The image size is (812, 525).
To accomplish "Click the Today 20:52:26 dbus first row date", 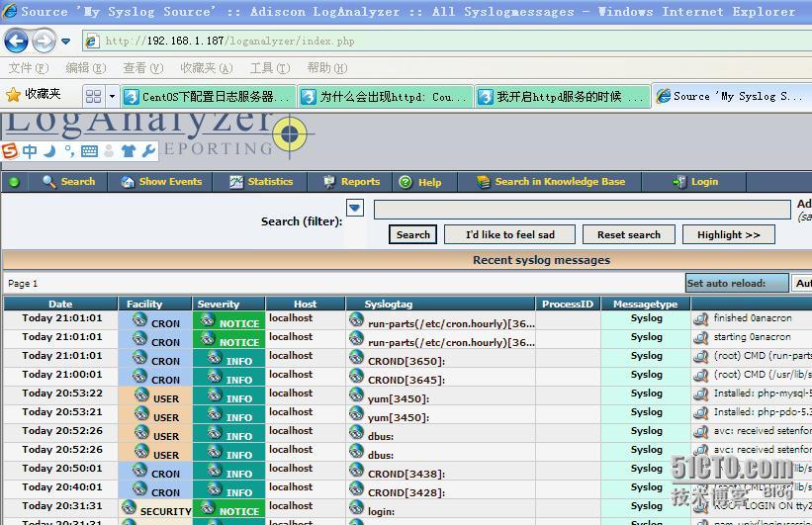I will click(x=62, y=431).
